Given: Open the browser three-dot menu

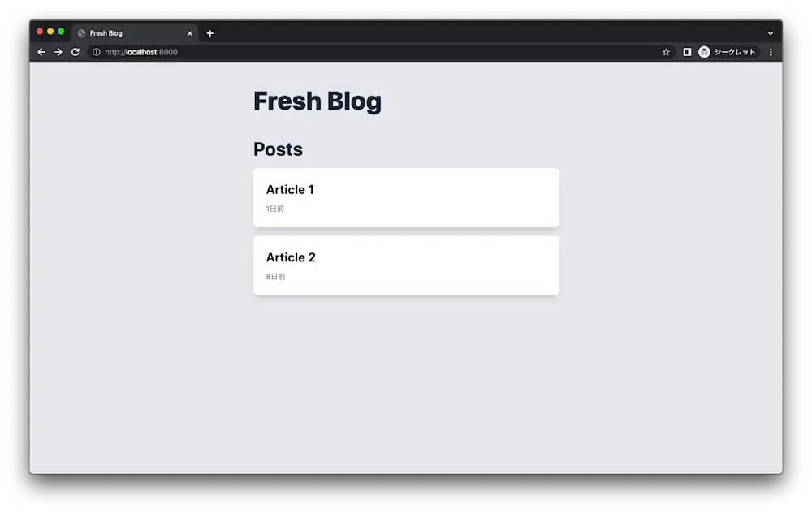Looking at the screenshot, I should [770, 51].
